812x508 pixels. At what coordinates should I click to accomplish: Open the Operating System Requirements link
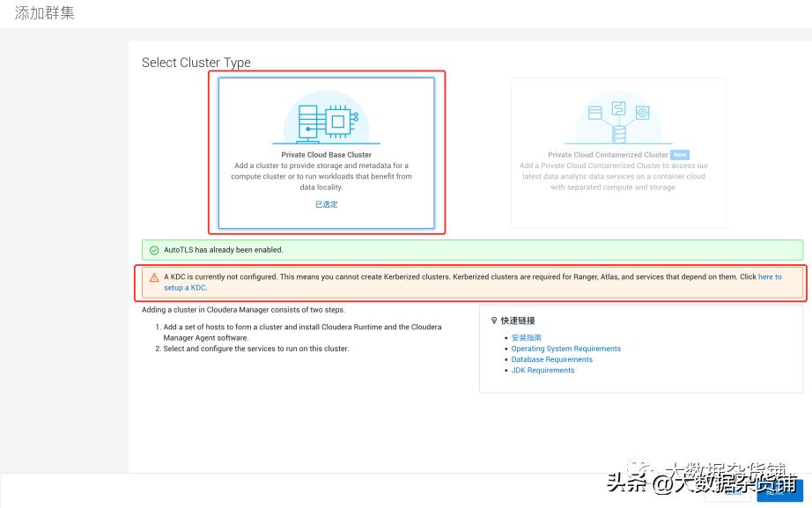coord(565,348)
